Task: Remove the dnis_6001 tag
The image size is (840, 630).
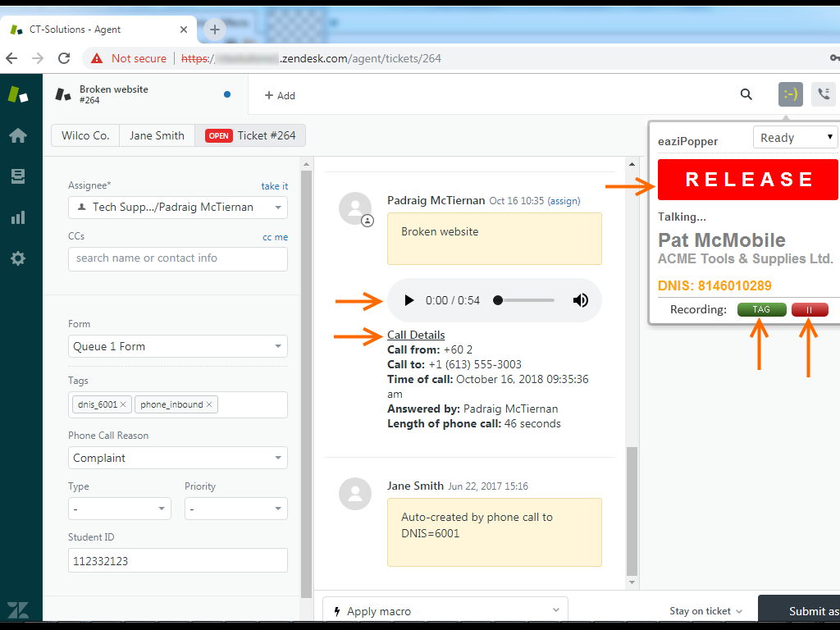Action: point(123,404)
